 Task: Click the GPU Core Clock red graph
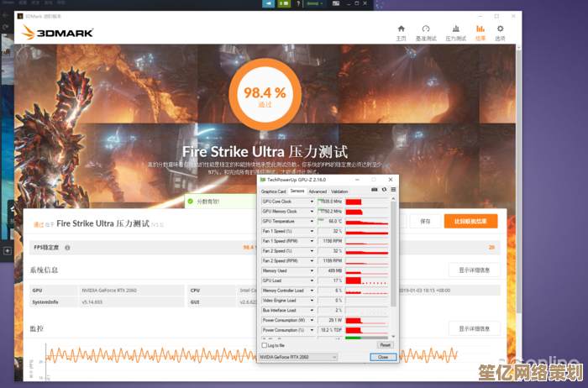366,202
